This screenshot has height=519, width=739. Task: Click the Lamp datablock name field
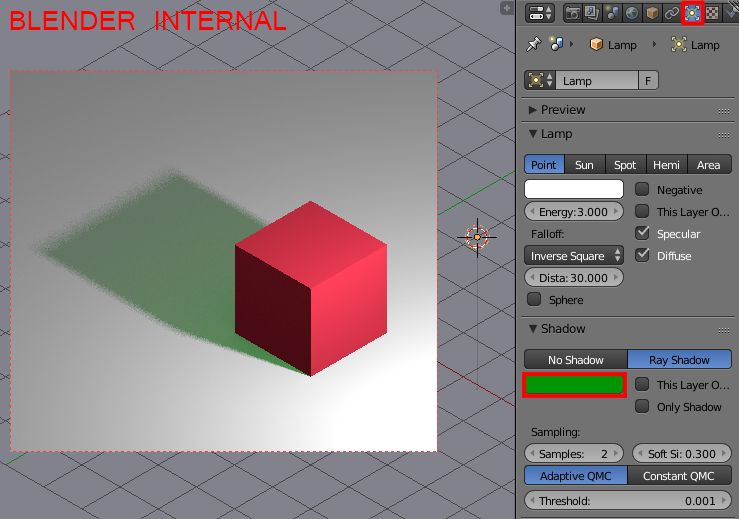click(597, 80)
